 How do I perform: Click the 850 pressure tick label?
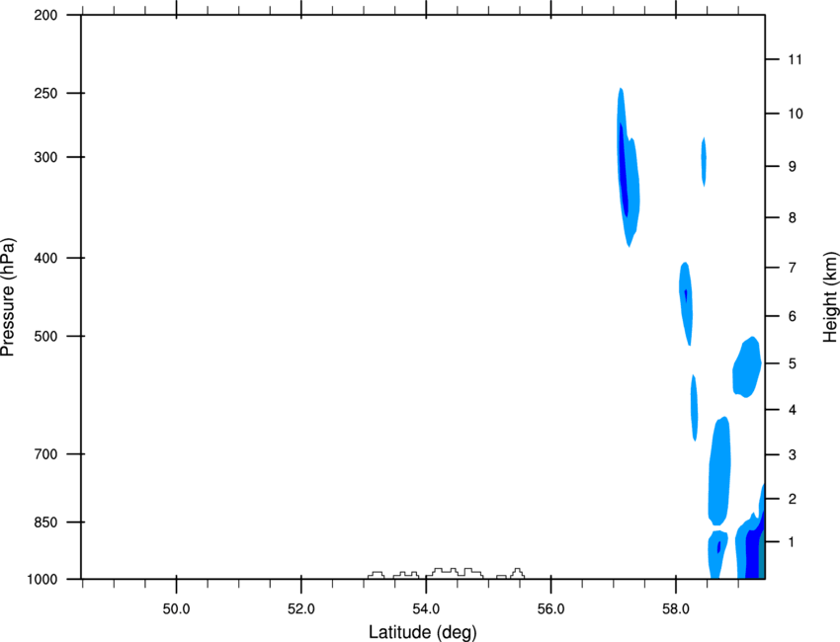tap(45, 522)
